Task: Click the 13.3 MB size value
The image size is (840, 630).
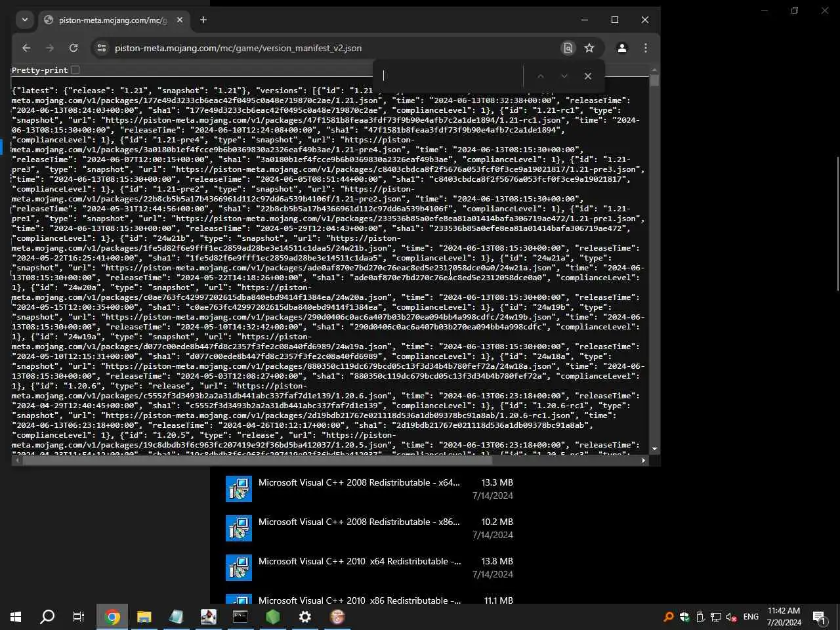Action: click(497, 482)
